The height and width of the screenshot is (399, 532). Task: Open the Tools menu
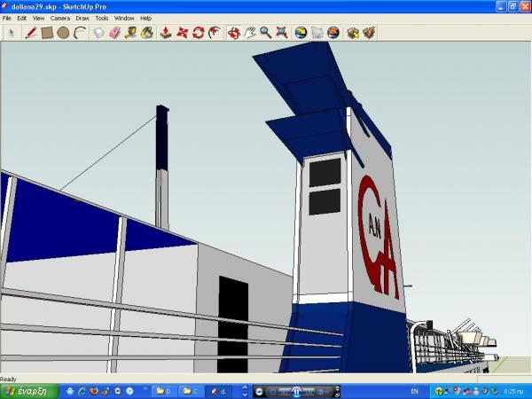tap(101, 19)
